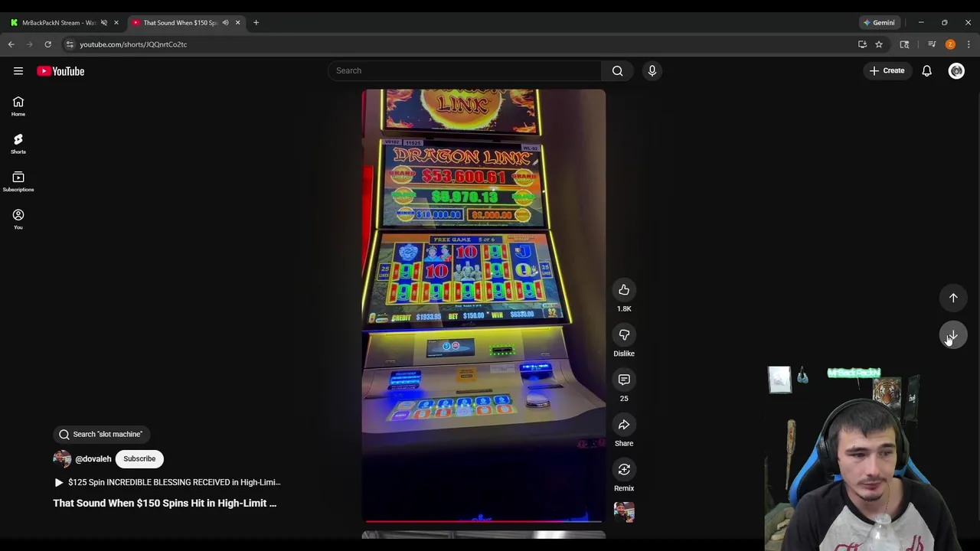The image size is (980, 551).
Task: Open Home in the YouTube sidebar
Action: click(18, 106)
